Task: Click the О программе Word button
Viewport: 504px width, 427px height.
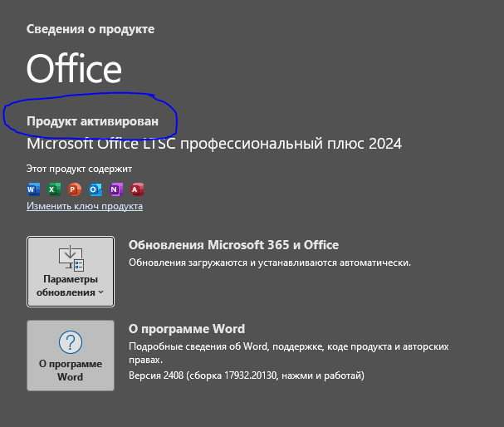Action: tap(71, 356)
